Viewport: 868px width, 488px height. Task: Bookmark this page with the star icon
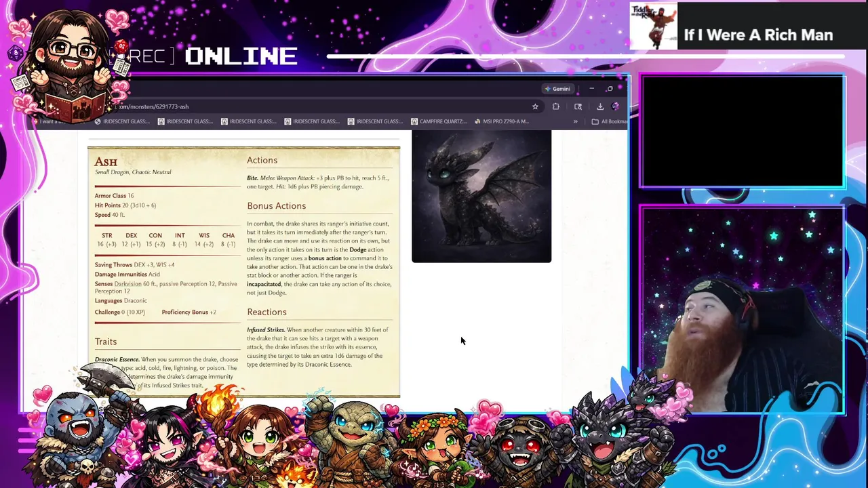(x=535, y=106)
